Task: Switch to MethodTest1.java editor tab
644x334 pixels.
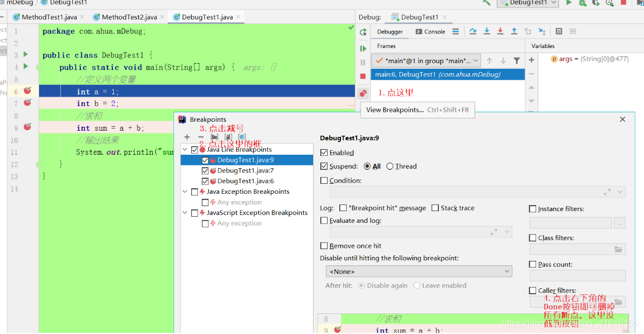Action: 49,17
